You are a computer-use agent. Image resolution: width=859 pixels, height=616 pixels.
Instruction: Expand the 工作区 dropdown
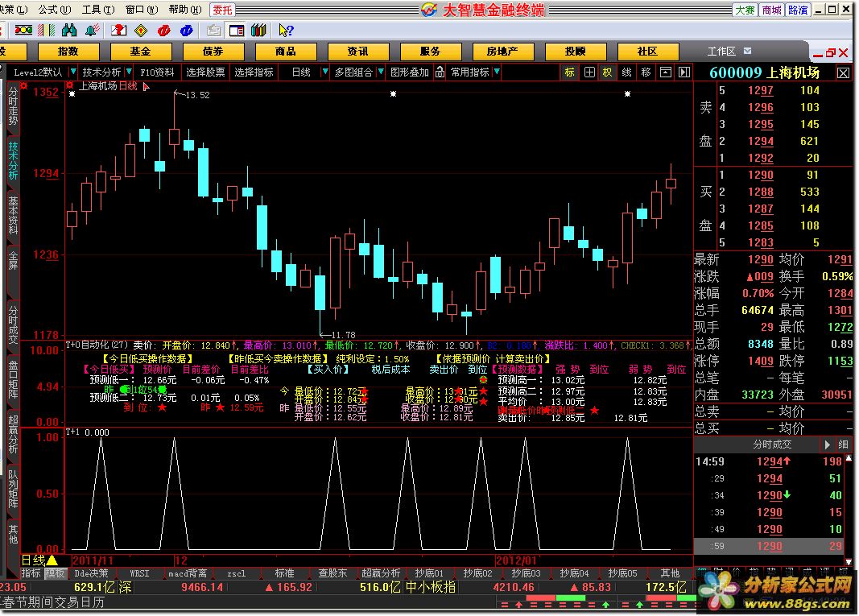747,51
